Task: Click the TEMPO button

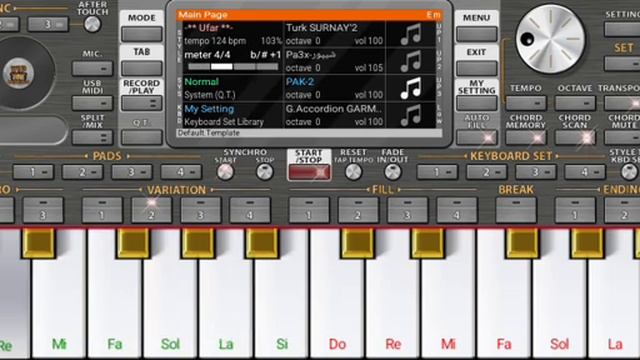Action: click(525, 103)
